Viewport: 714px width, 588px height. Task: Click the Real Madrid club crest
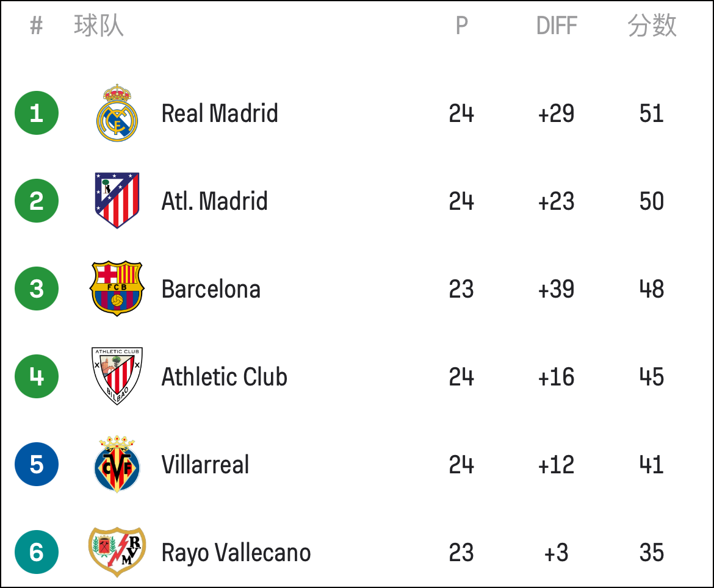click(117, 113)
